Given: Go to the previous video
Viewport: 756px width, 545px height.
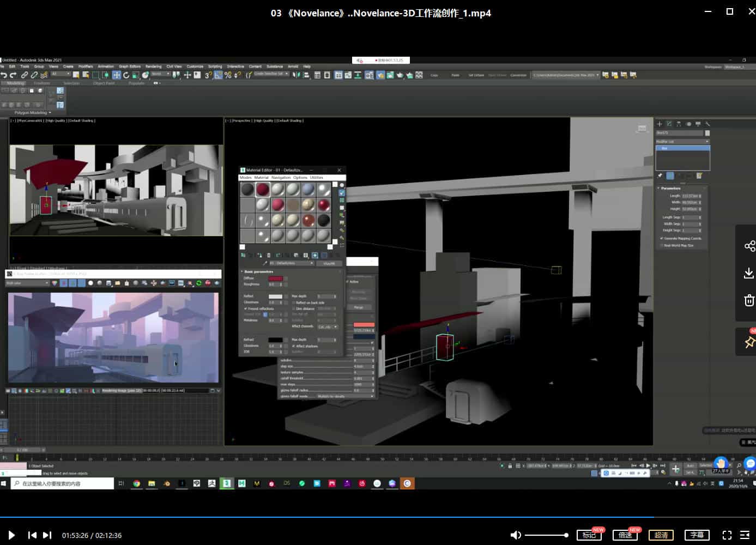Looking at the screenshot, I should [32, 535].
